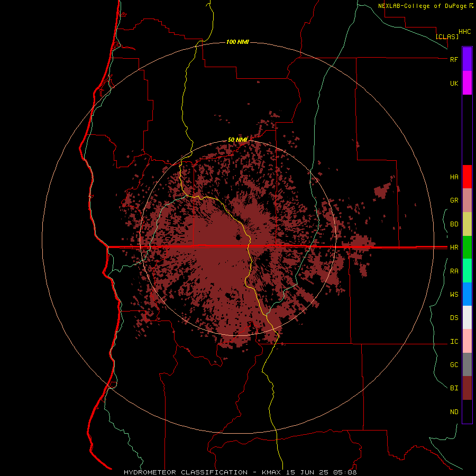Click the 15 JUN 25 date text
This screenshot has width=476, height=476.
click(307, 472)
